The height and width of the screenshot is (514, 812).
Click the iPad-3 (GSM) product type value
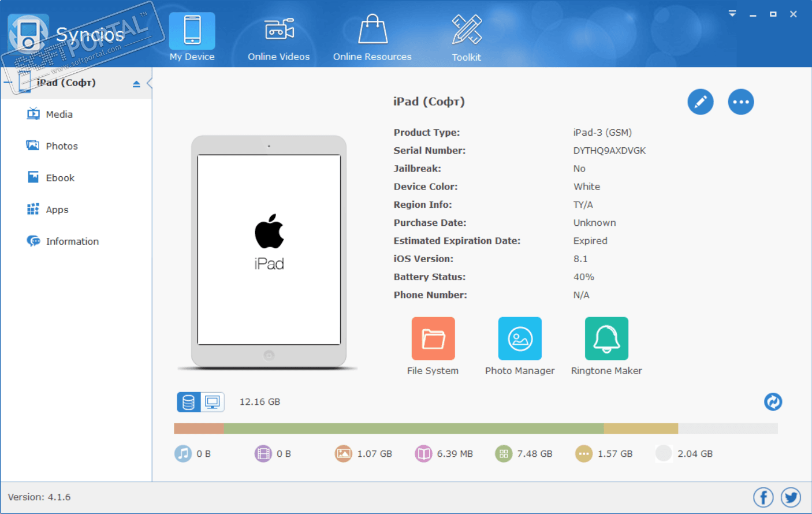coord(602,133)
